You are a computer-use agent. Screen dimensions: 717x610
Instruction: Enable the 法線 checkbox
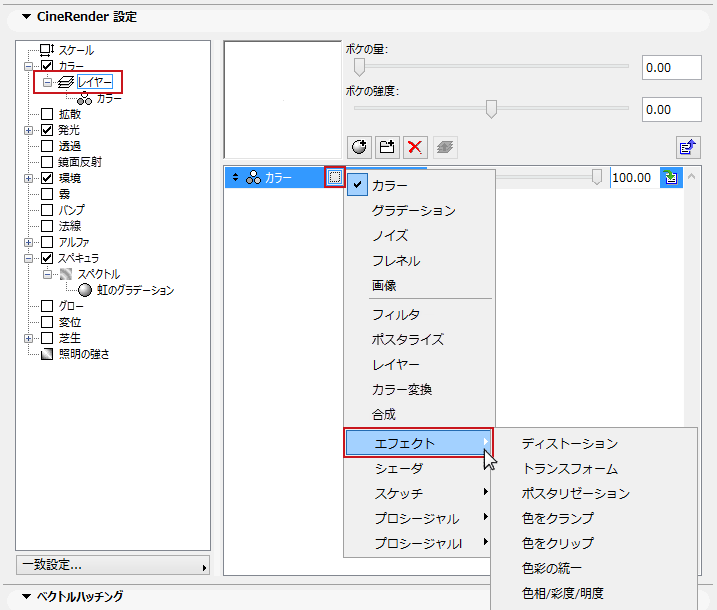click(x=47, y=226)
